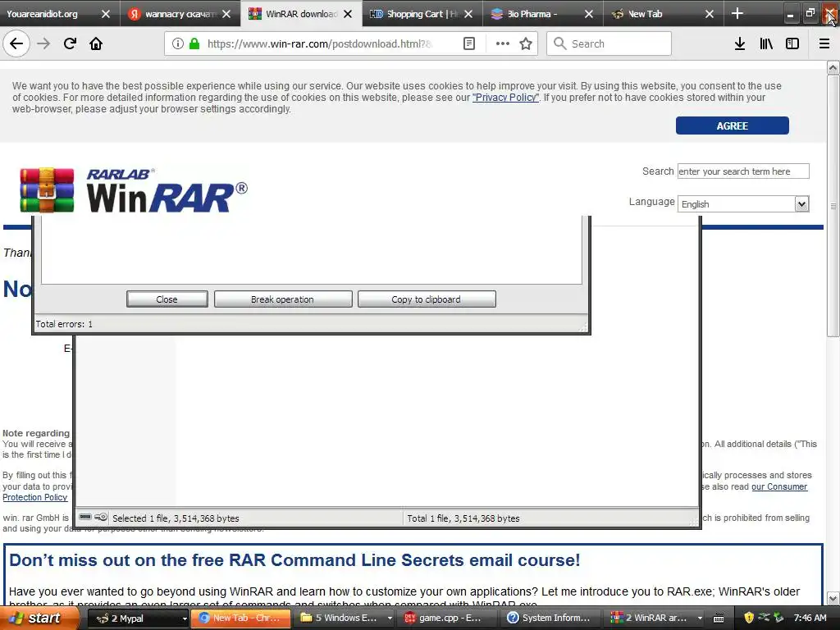Screen dimensions: 840x630
Task: Open page actions three-dot menu
Action: [503, 44]
